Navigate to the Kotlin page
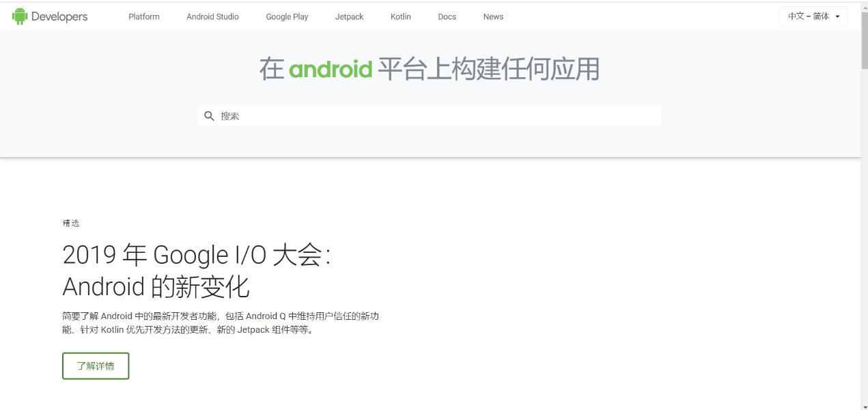Image resolution: width=868 pixels, height=410 pixels. tap(400, 16)
